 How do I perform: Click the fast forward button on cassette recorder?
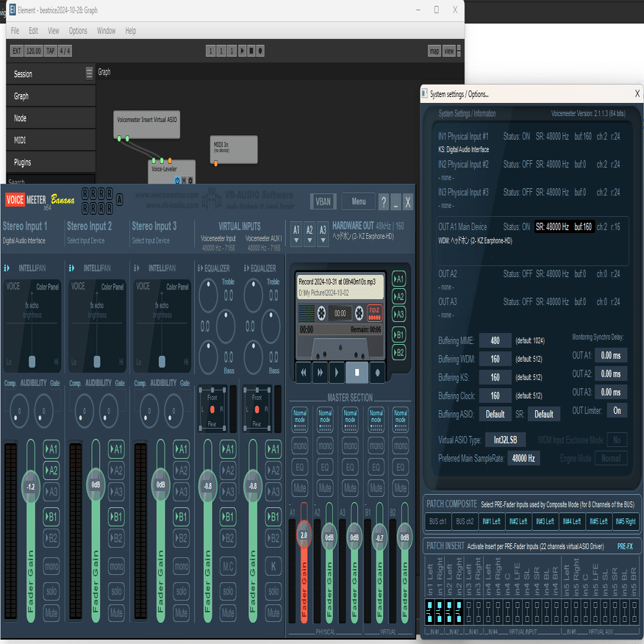320,373
